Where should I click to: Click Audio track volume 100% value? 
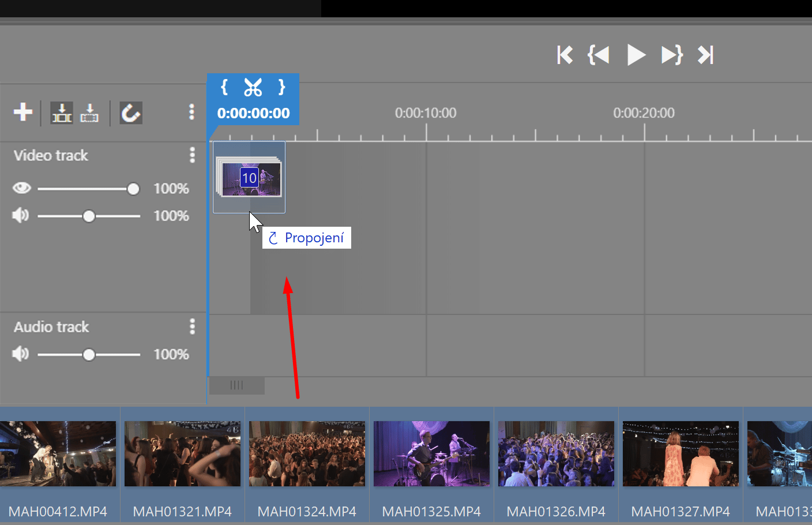coord(171,354)
